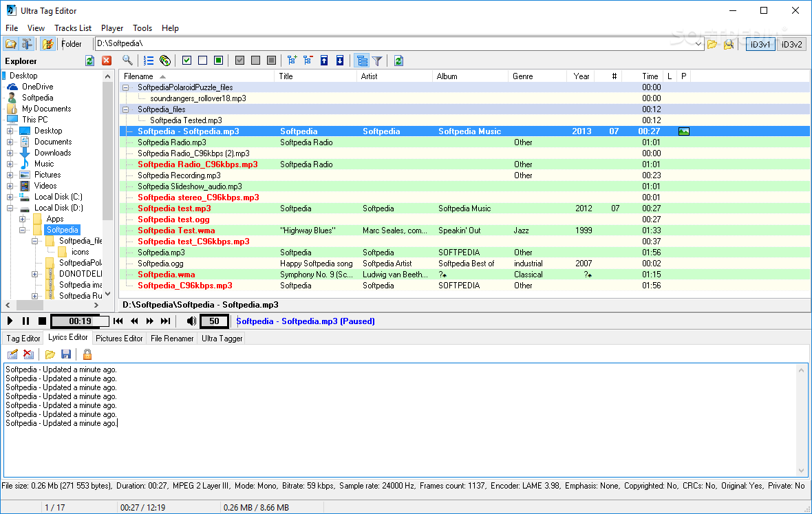
Task: Switch to the File Renamer tab
Action: [x=172, y=339]
